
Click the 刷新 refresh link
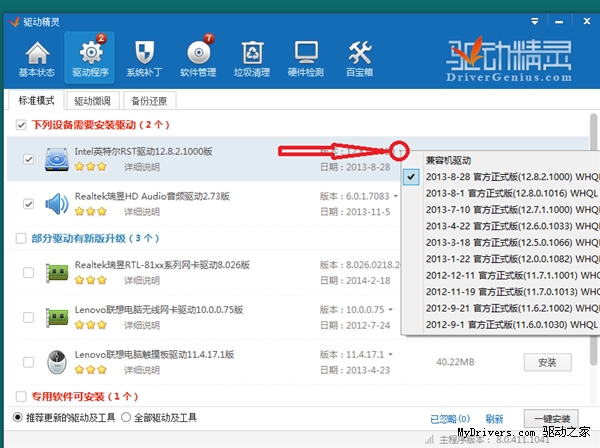point(494,418)
